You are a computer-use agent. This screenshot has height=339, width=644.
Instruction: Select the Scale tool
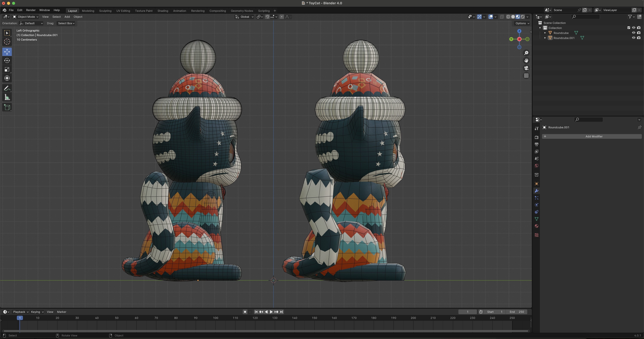point(7,69)
